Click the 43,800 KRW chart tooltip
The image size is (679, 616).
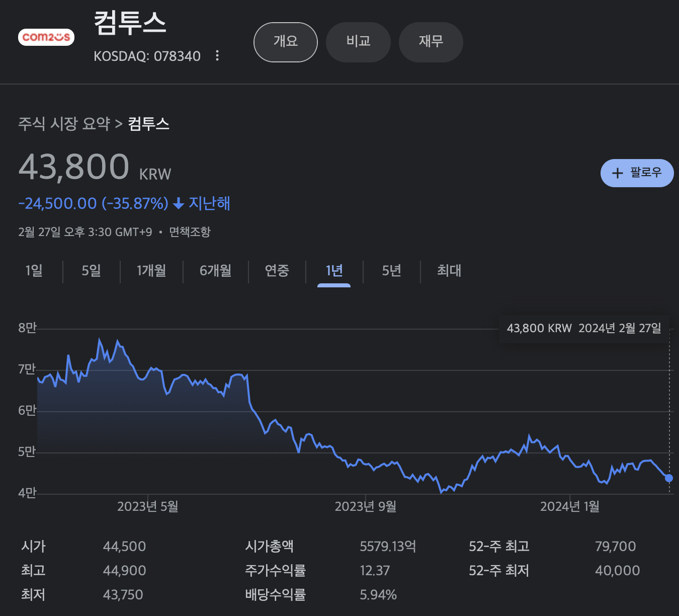click(584, 329)
